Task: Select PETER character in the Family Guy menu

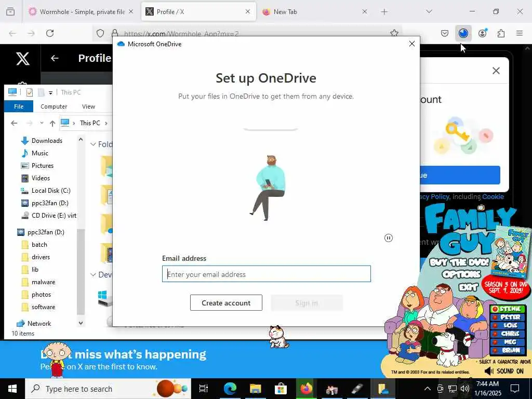Action: [508, 317]
